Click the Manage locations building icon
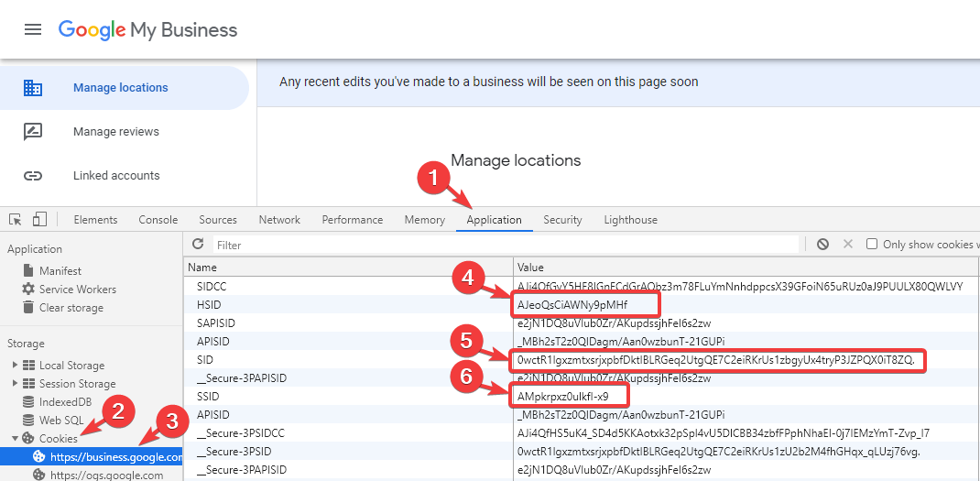 (x=32, y=88)
